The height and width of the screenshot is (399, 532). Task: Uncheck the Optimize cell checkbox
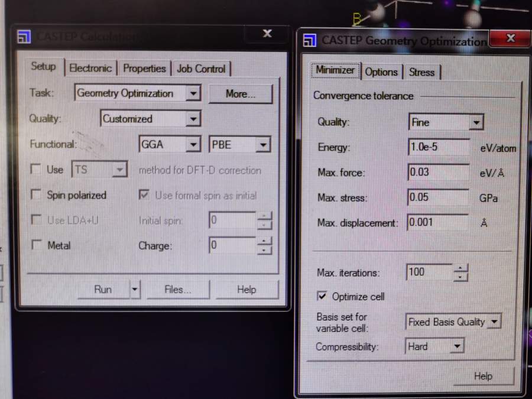[322, 296]
